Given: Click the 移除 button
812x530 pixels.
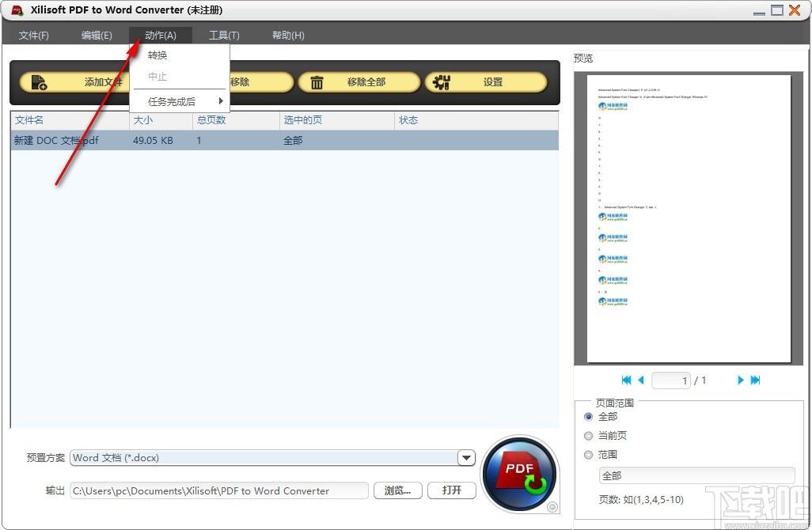Looking at the screenshot, I should 261,82.
